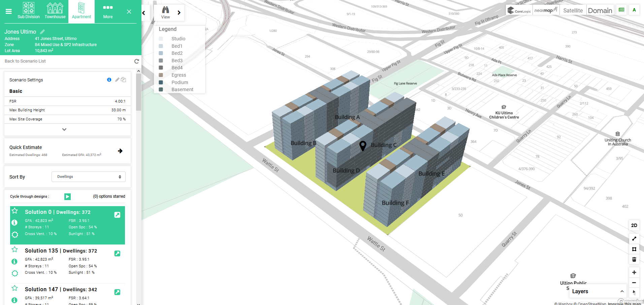
Task: Star Solution 147
Action: 15,288
